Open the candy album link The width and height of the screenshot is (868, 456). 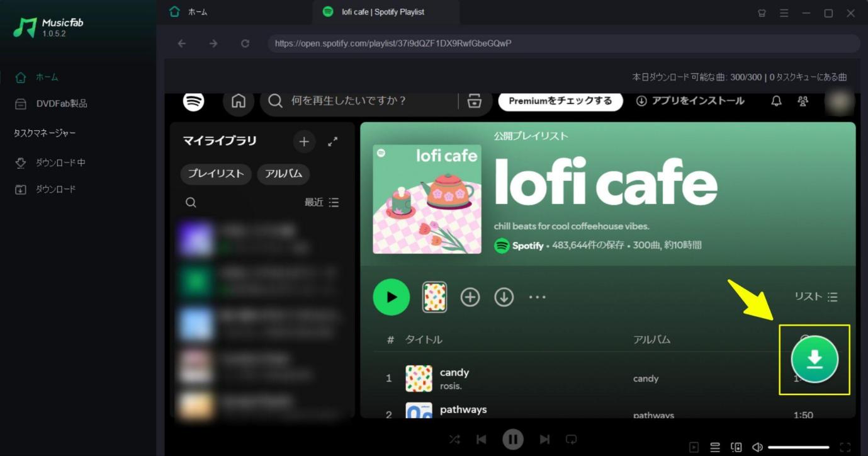coord(646,379)
